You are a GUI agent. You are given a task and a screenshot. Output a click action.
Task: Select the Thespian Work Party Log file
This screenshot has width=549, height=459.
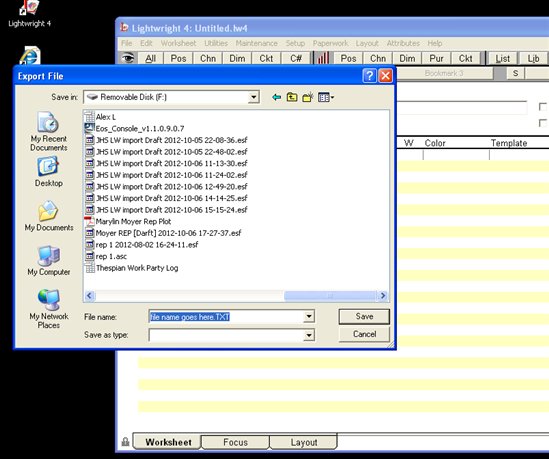click(132, 268)
